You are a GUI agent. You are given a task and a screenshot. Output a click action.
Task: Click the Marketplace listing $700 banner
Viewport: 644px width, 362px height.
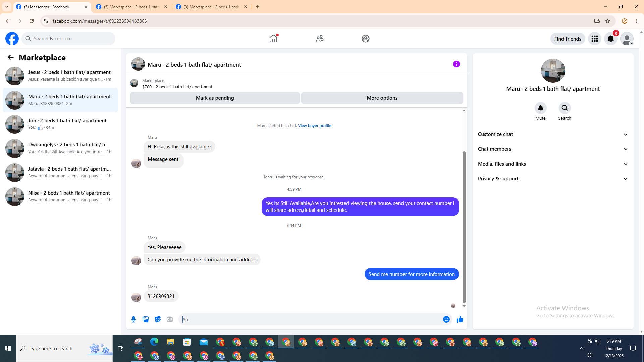[297, 83]
